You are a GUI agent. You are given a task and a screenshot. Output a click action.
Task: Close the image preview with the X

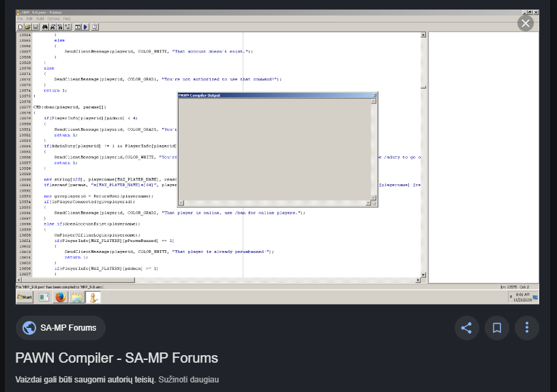(x=526, y=23)
